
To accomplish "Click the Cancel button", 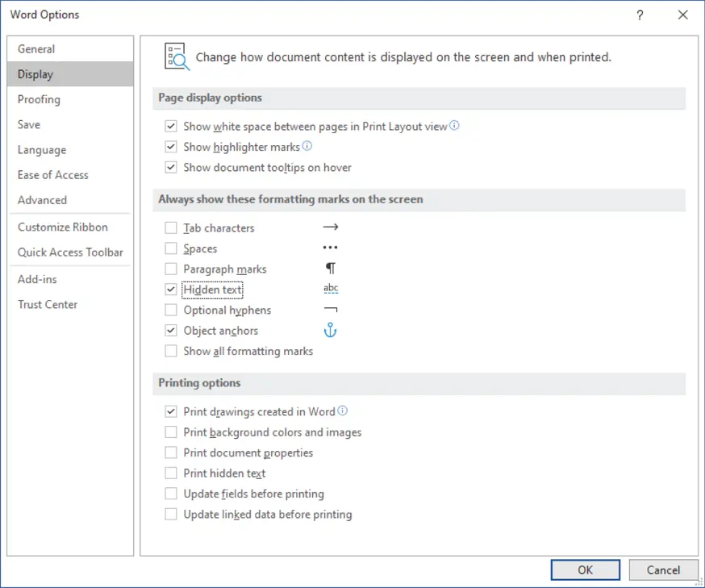I will (x=663, y=570).
